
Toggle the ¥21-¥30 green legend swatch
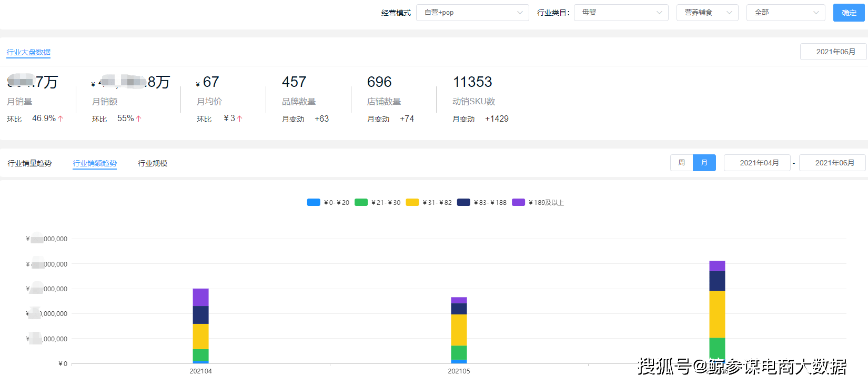(x=361, y=202)
